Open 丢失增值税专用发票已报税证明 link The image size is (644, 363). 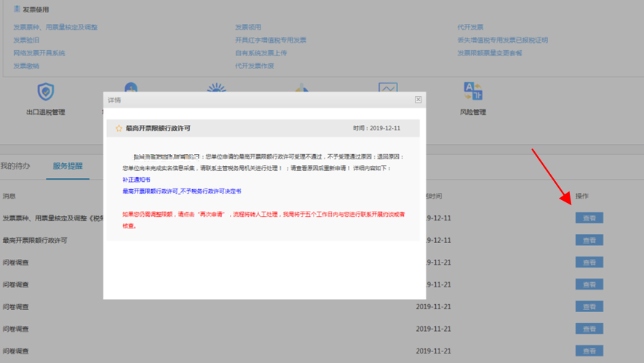coord(503,40)
